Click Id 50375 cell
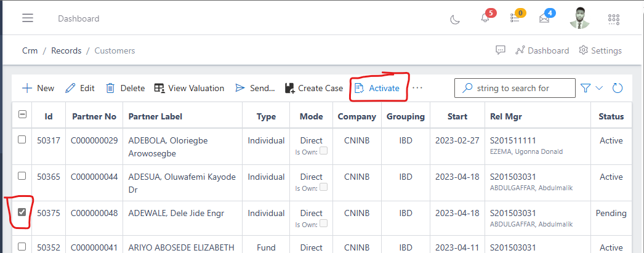Screen dimensions: 644x253 point(49,213)
